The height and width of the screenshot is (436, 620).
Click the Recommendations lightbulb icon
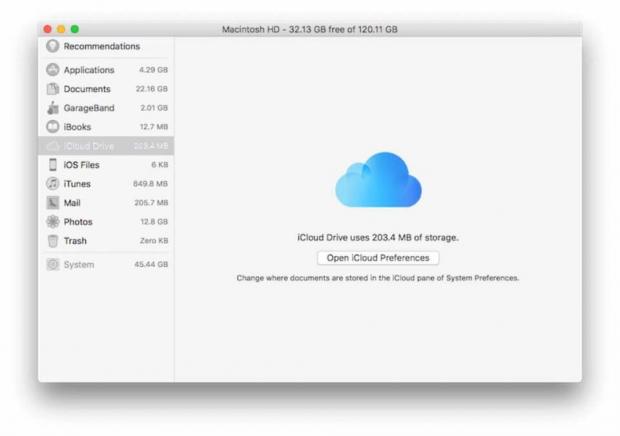(53, 47)
